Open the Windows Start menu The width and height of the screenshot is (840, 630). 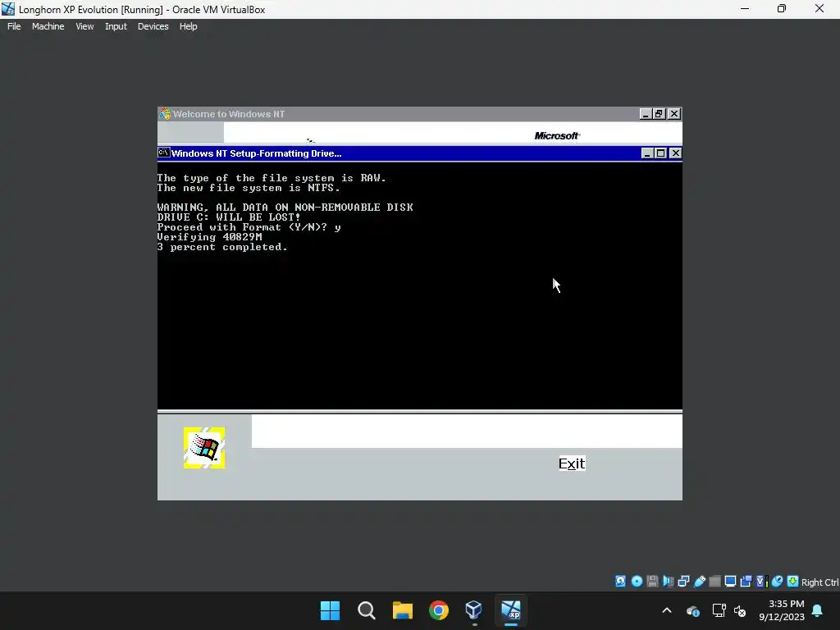[330, 610]
